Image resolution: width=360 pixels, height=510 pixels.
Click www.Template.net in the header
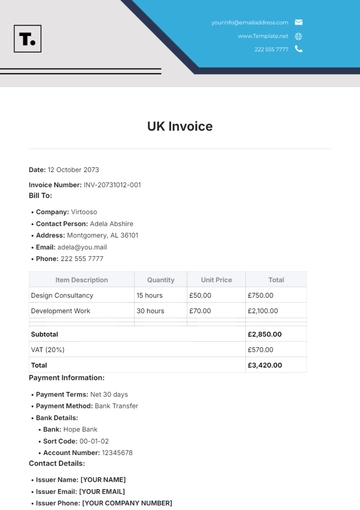coord(263,36)
